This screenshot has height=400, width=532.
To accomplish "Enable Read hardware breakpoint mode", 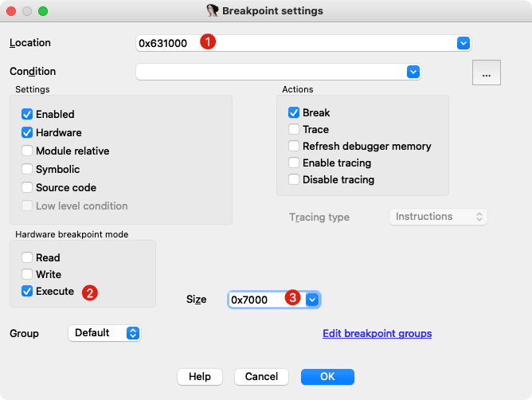I will [27, 257].
